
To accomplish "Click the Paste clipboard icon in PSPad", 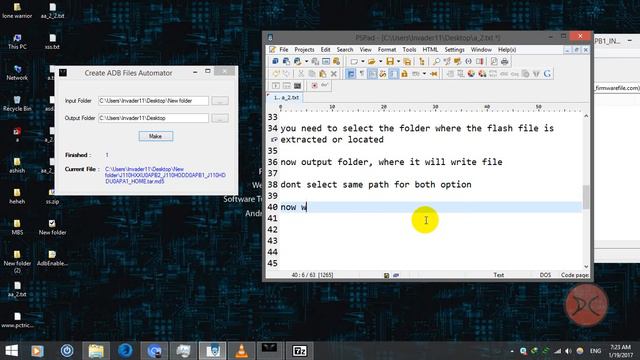I will pos(323,74).
